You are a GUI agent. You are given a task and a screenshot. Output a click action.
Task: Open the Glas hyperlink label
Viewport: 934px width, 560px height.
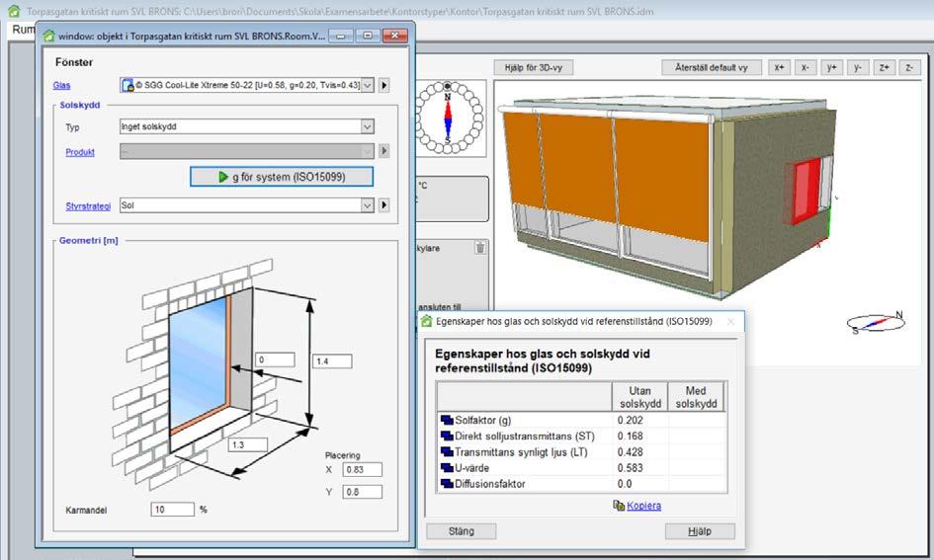[x=61, y=85]
